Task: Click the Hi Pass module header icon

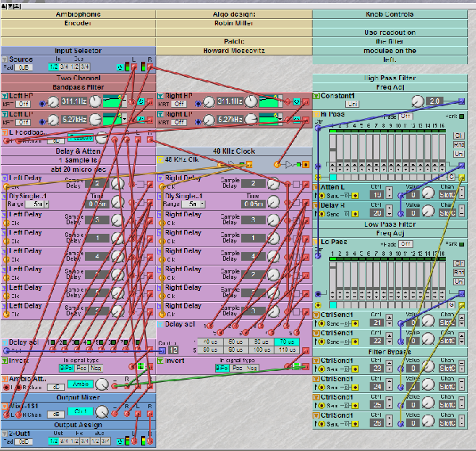Action: [x=316, y=115]
